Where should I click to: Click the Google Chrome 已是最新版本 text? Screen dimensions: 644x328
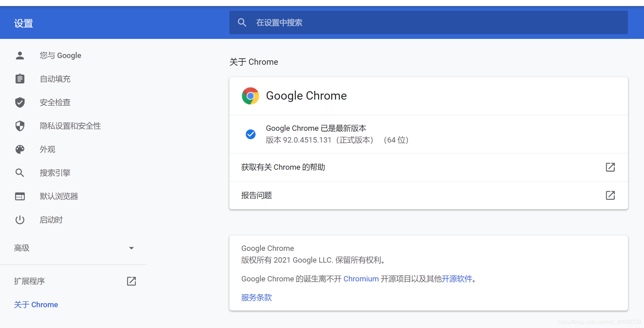[x=316, y=128]
